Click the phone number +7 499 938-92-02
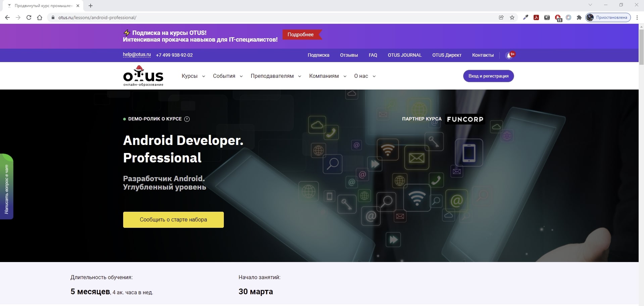Viewport: 644px width, 306px height. coord(174,55)
